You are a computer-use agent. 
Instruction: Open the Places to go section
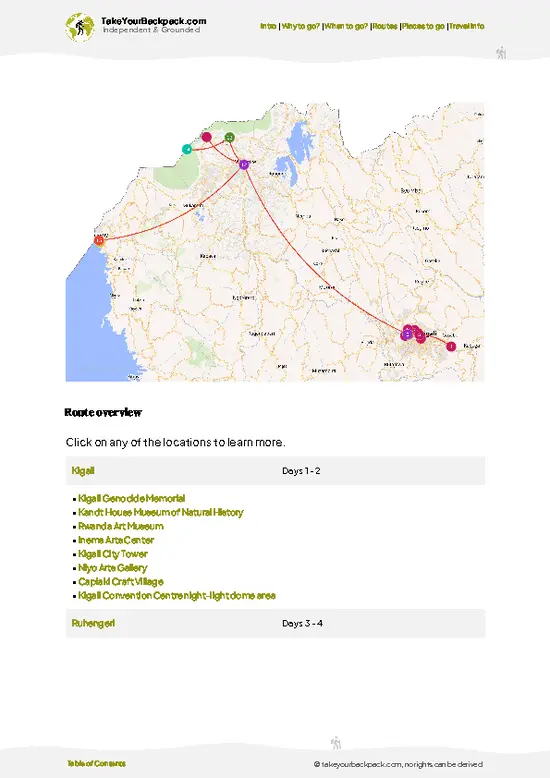423,26
